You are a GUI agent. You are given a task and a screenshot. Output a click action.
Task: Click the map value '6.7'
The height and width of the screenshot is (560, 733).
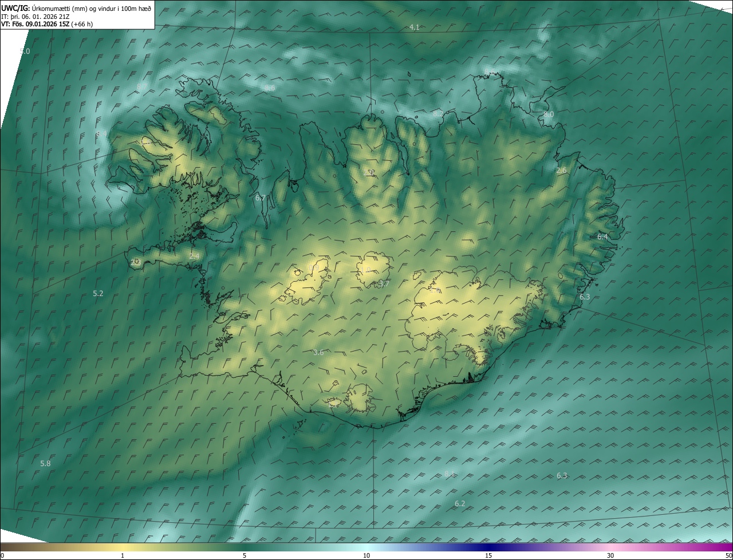[x=261, y=198]
